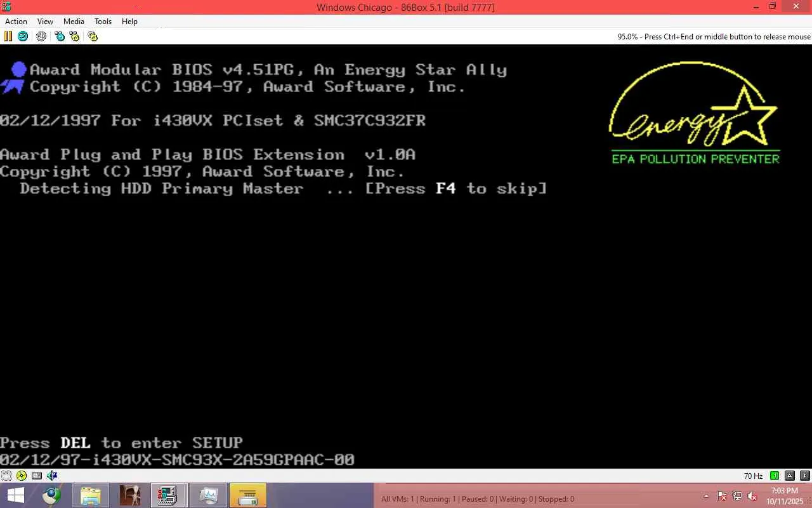The height and width of the screenshot is (508, 812).
Task: Click the blue Award ribbon logo
Action: (x=14, y=78)
